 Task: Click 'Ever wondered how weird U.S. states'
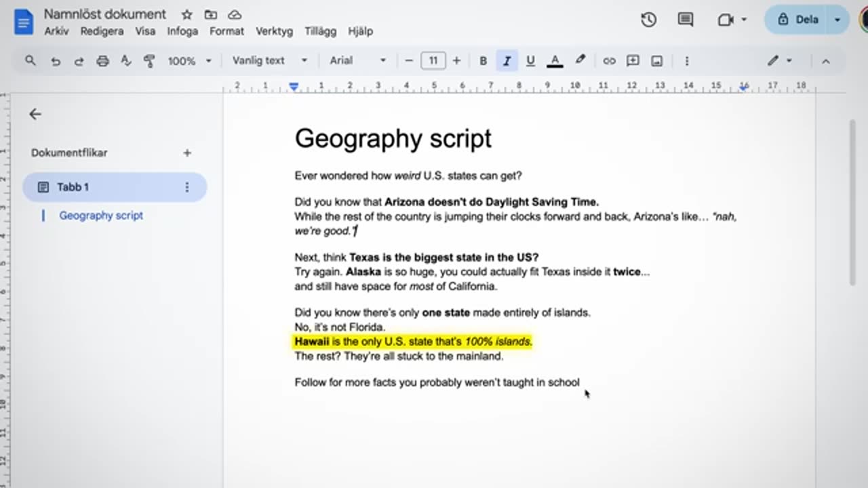point(408,176)
